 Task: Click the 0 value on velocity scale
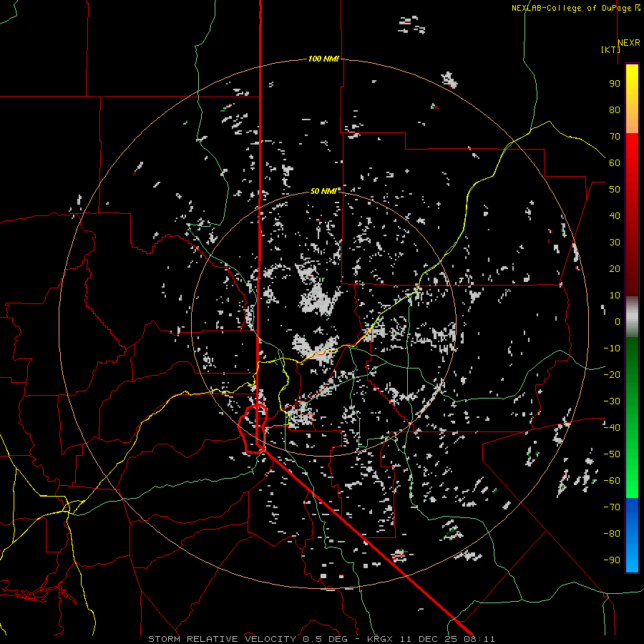(618, 321)
